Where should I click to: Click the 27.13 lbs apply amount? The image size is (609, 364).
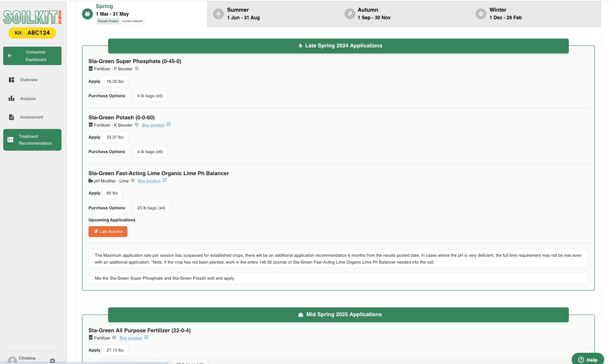[115, 350]
